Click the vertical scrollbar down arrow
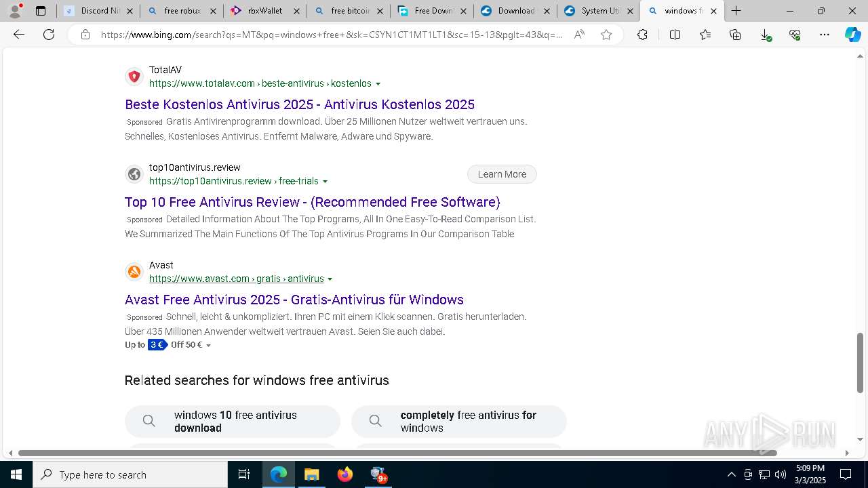 (x=861, y=440)
